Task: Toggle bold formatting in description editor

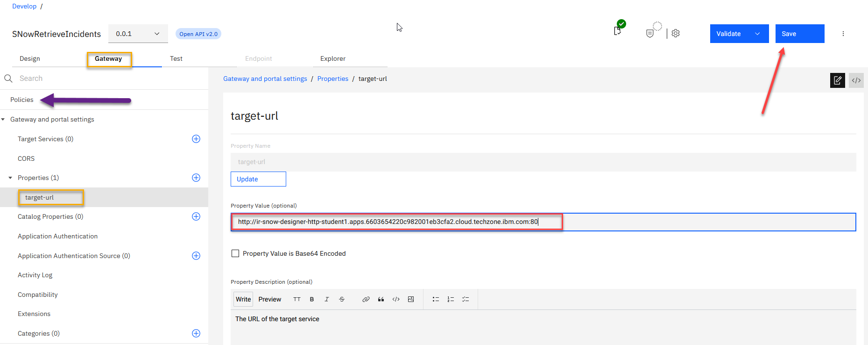Action: (x=312, y=299)
